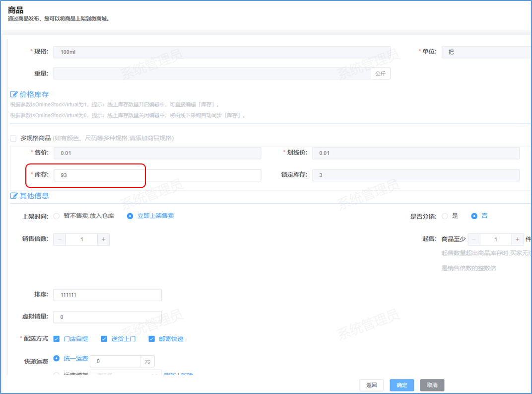Select the 暂不售卖,放入仓库 radio option

(56, 216)
